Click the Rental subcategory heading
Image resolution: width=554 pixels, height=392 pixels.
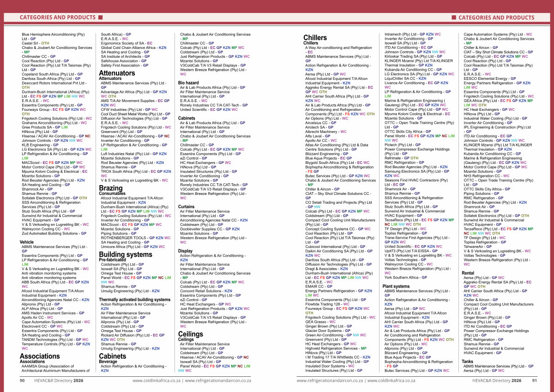coord(468,273)
